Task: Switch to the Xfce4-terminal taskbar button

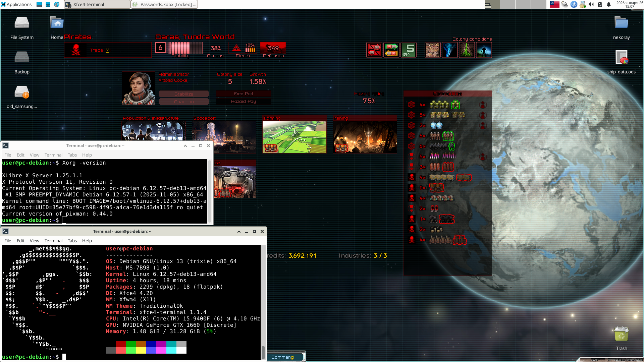Action: click(97, 4)
